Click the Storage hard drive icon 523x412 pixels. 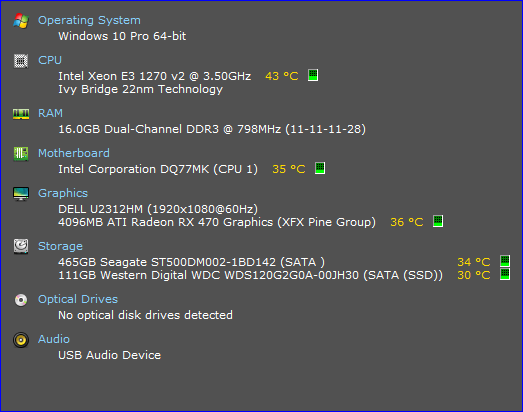[21, 246]
